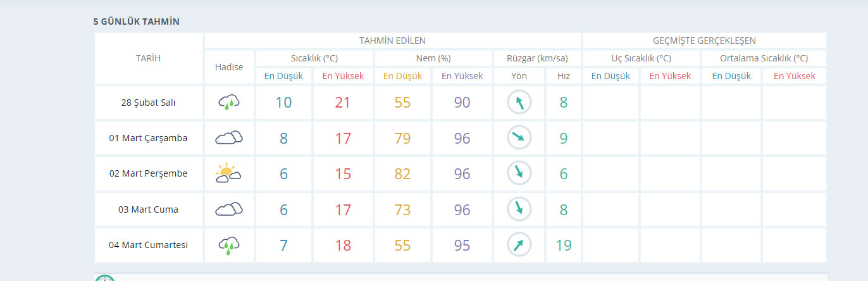This screenshot has width=868, height=281.
Task: Click the wind speed value 19
Action: 563,245
